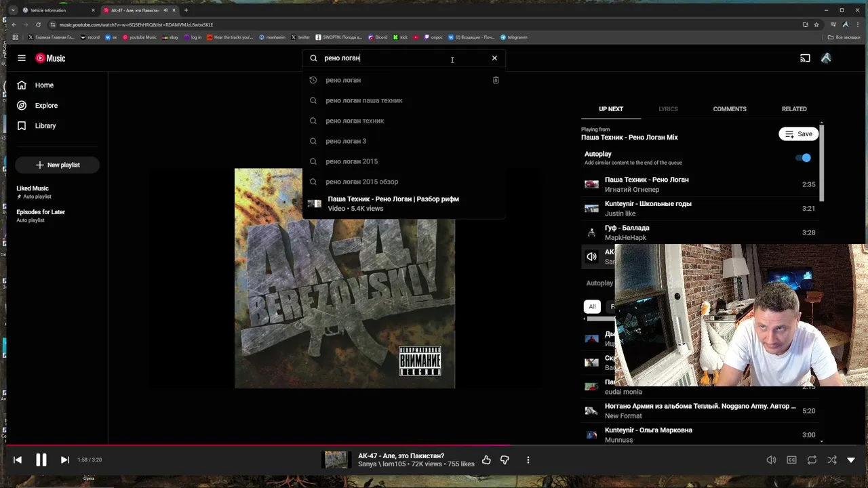Save the queue as a playlist
This screenshot has height=488, width=868.
798,134
